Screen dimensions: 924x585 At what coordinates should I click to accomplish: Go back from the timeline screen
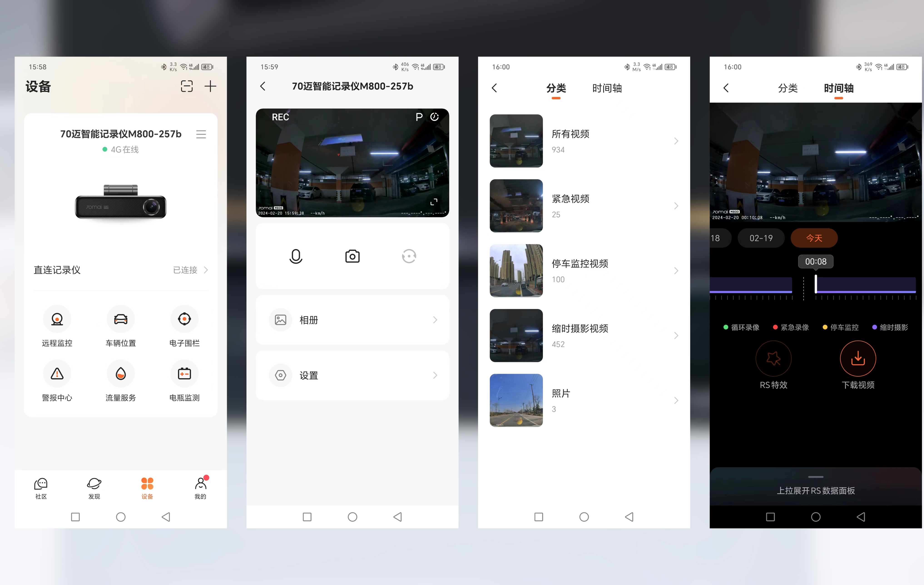pos(726,88)
